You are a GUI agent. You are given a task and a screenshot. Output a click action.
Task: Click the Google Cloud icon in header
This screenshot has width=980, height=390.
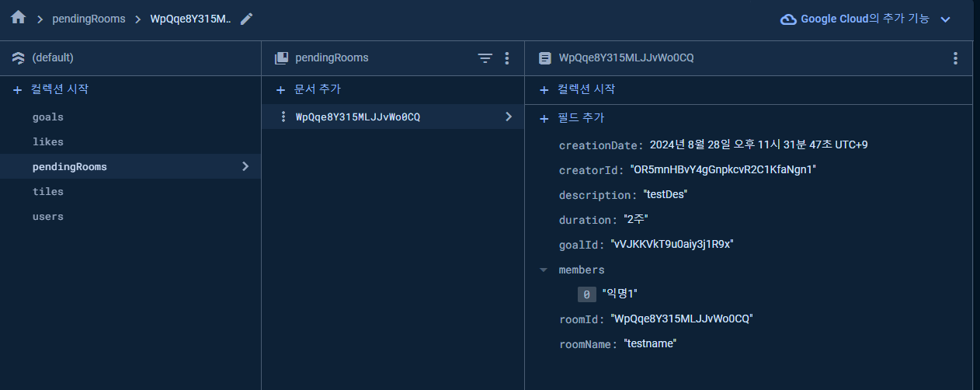point(788,19)
